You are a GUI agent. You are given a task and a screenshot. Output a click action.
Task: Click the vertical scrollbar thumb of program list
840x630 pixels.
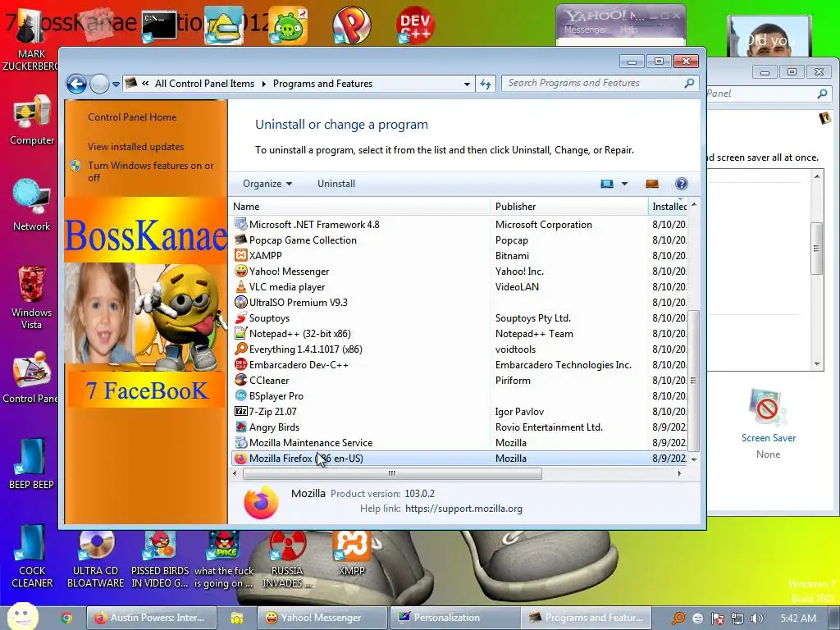click(693, 381)
